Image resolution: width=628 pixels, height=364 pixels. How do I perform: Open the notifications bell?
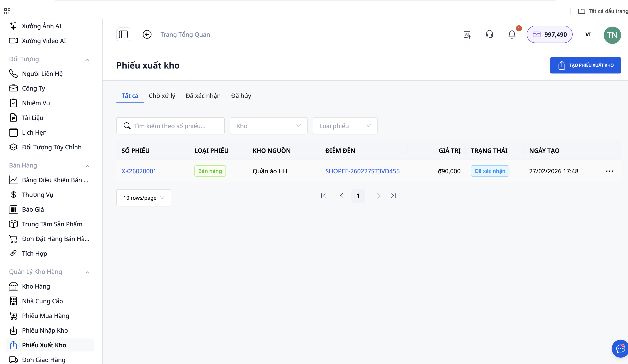(x=512, y=34)
